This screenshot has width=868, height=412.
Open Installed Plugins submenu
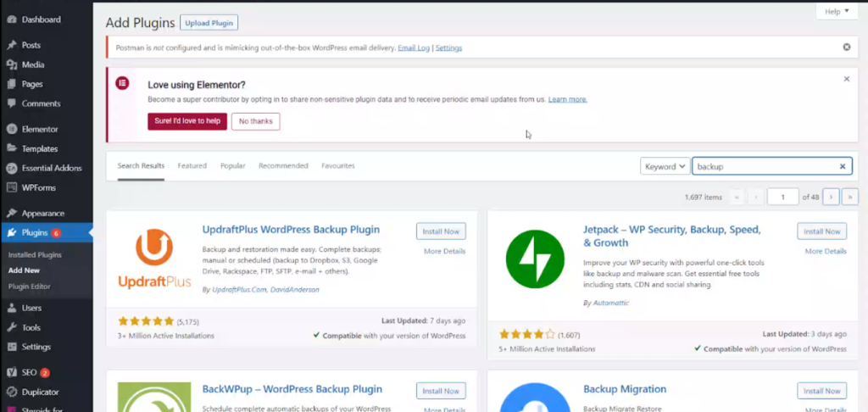click(35, 254)
